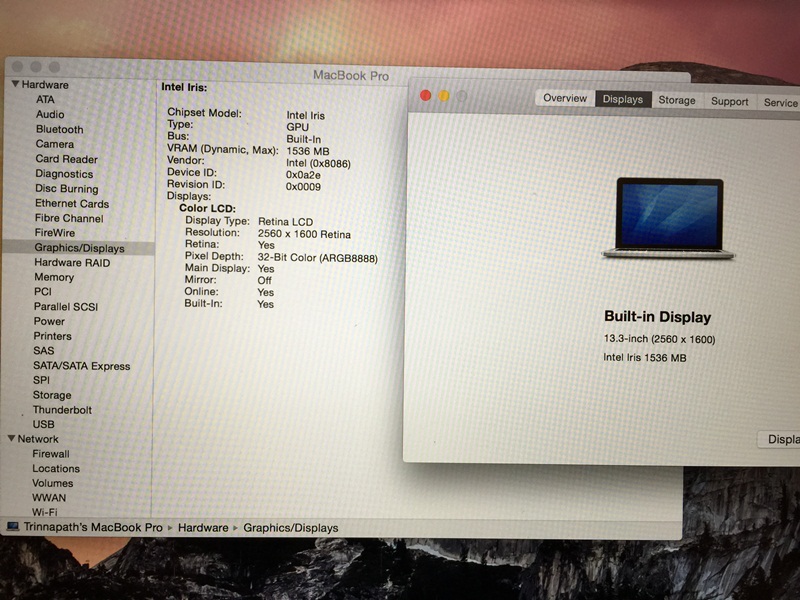Select Power in the sidebar
The image size is (800, 600).
(x=49, y=321)
